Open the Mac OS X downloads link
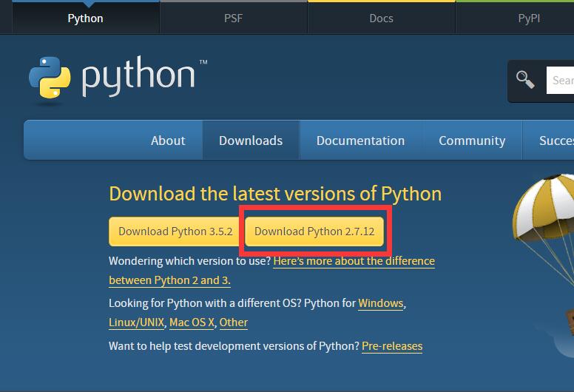This screenshot has width=574, height=392. click(x=192, y=322)
